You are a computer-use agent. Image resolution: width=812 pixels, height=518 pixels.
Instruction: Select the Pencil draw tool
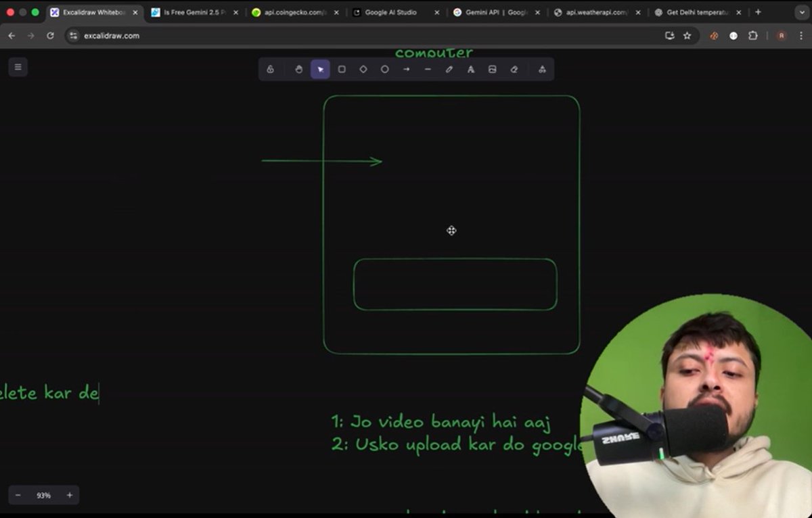coord(449,69)
